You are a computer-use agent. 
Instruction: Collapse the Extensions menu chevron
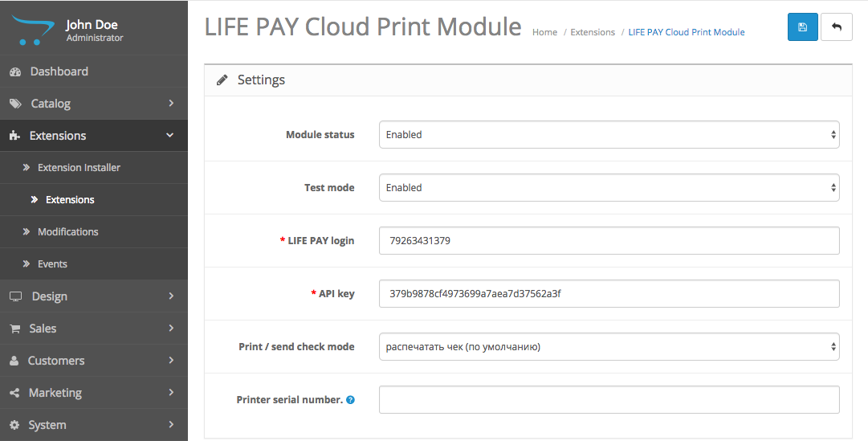[x=170, y=135]
